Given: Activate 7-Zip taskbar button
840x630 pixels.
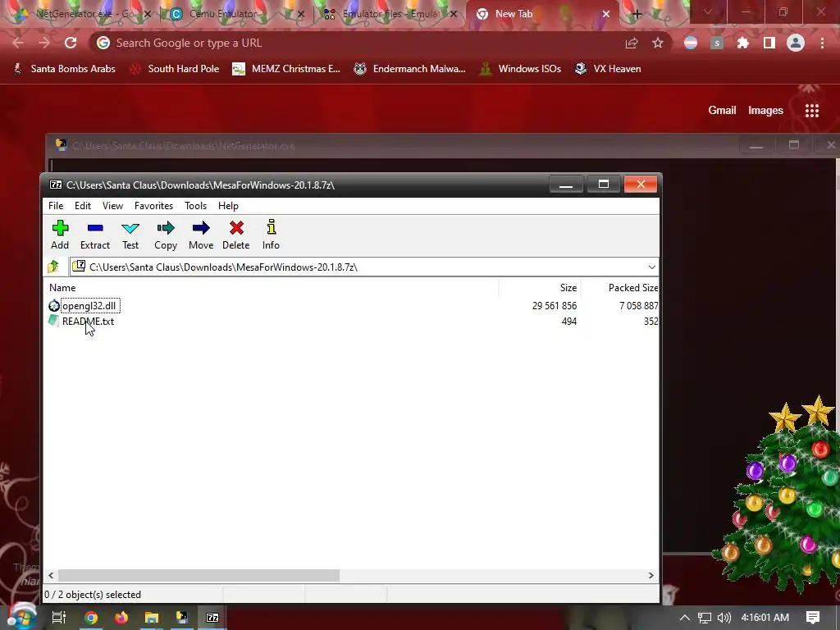Looking at the screenshot, I should [x=212, y=618].
